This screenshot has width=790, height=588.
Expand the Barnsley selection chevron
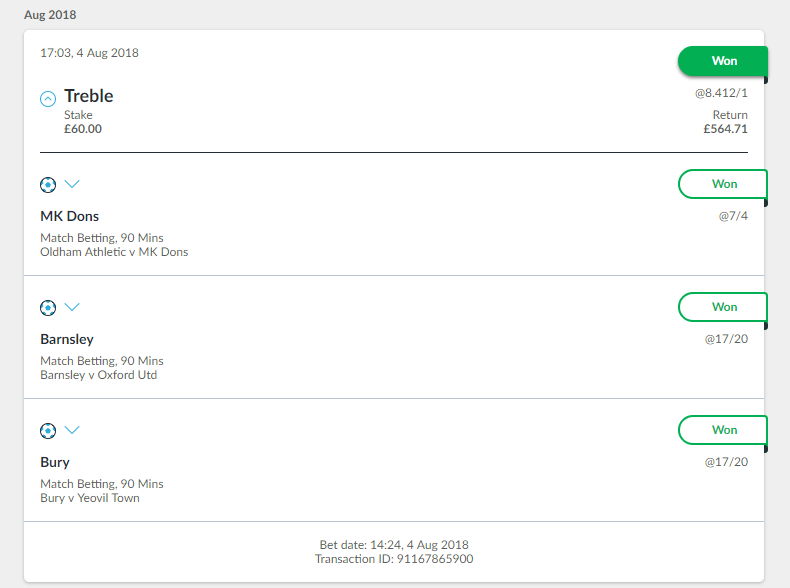72,307
